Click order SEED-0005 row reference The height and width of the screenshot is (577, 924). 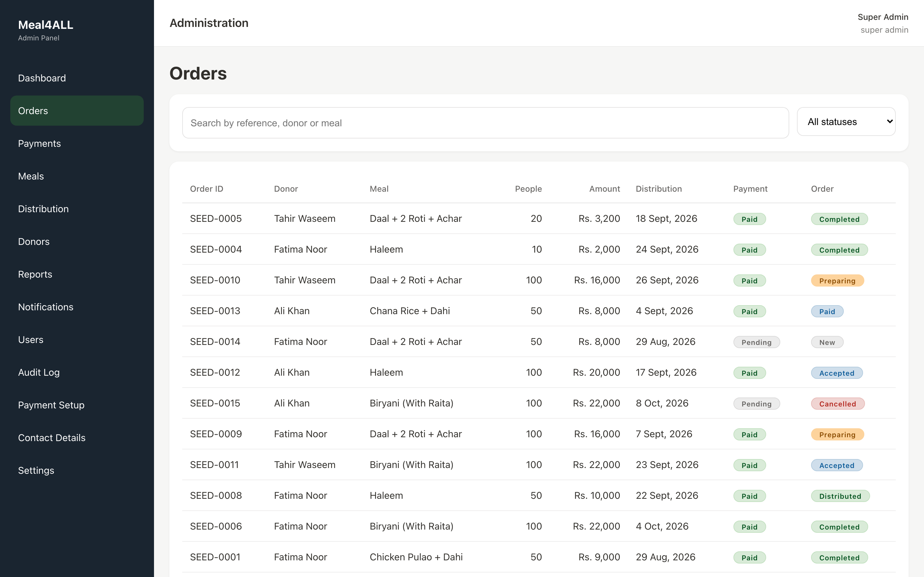[x=216, y=219]
